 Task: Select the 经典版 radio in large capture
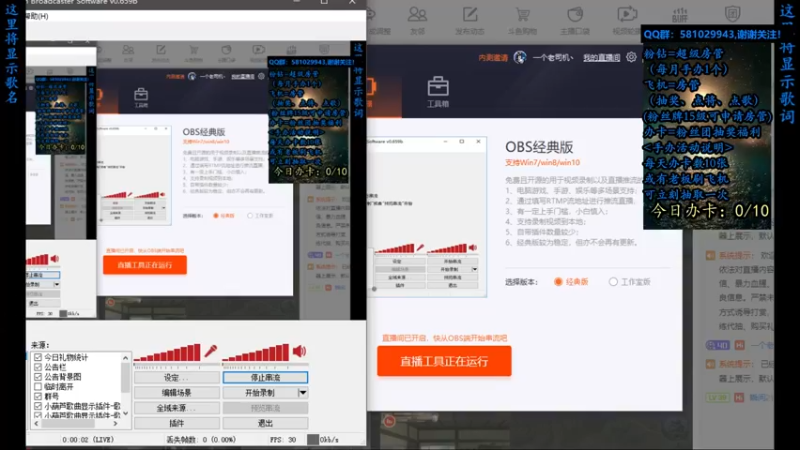click(x=558, y=282)
